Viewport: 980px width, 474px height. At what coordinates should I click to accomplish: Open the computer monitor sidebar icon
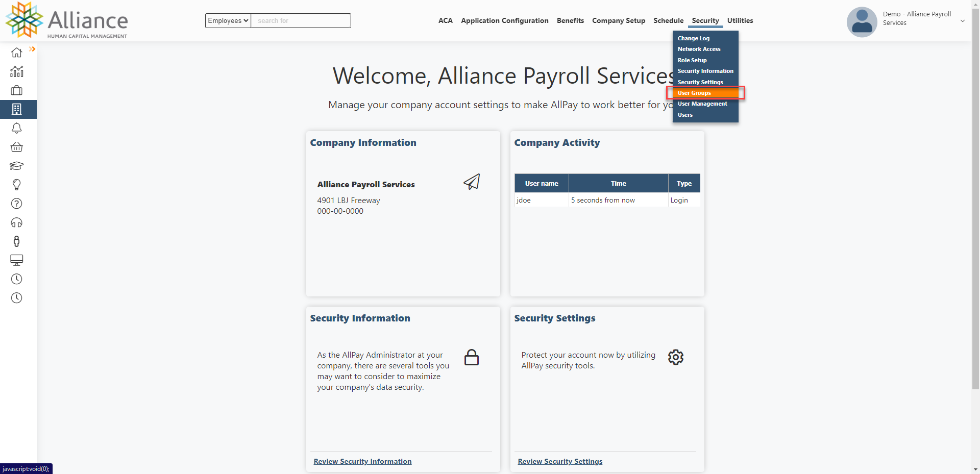pos(17,260)
